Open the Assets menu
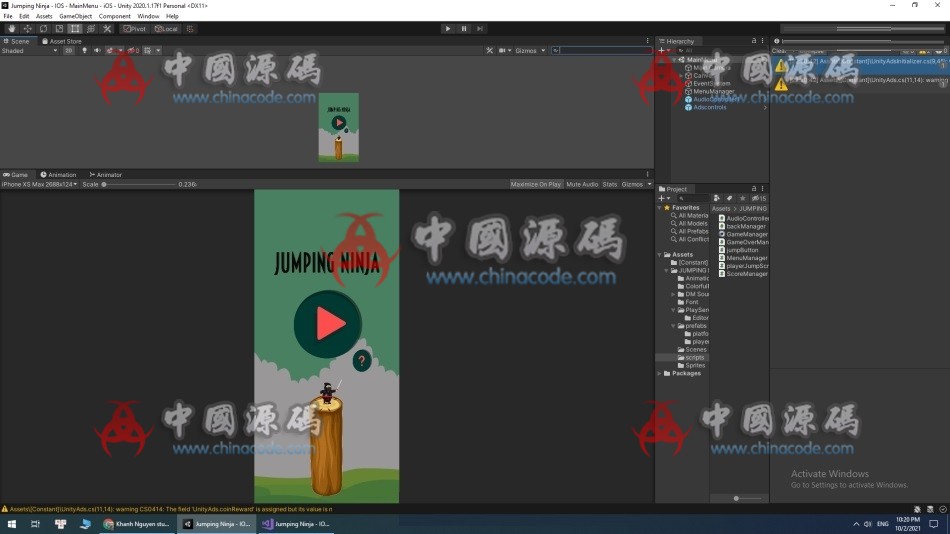The image size is (950, 534). click(x=44, y=16)
